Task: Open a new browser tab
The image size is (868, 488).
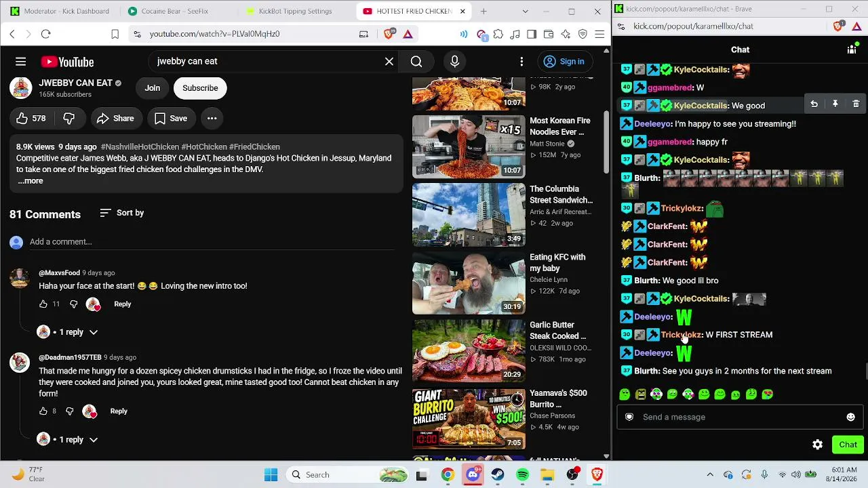Action: tap(484, 12)
